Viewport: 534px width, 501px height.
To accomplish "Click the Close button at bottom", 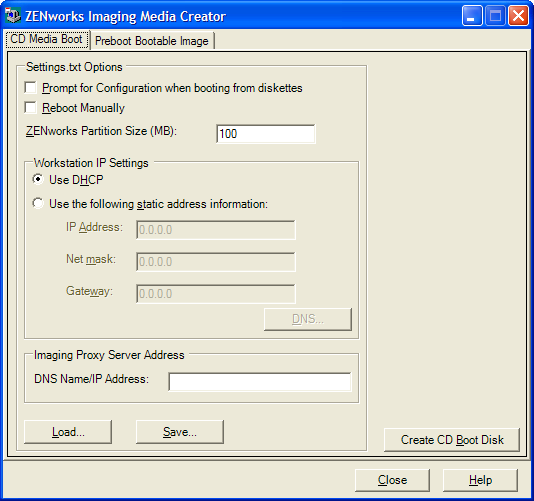I will click(x=392, y=480).
